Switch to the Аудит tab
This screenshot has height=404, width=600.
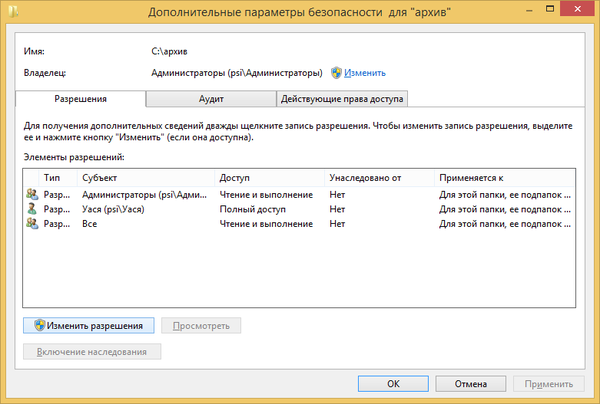(x=210, y=99)
